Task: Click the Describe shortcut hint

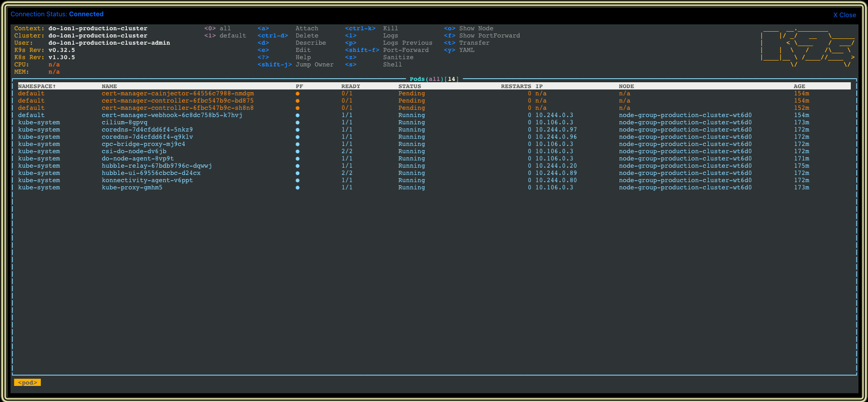Action: click(310, 43)
